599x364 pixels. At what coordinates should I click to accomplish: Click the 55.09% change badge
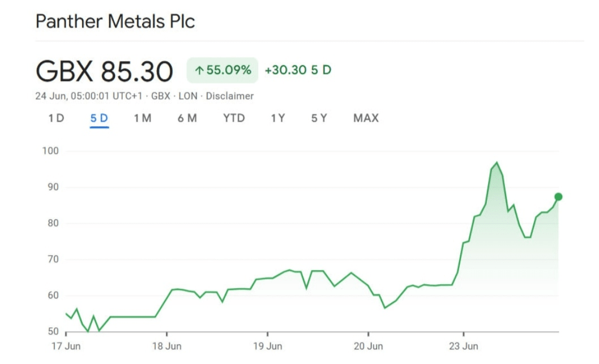point(223,71)
